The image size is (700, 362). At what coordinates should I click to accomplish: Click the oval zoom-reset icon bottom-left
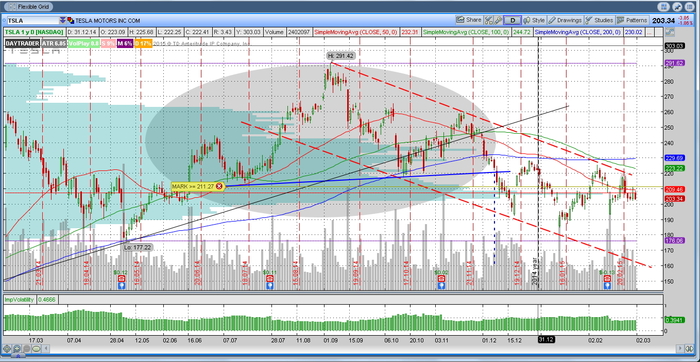pos(37,348)
